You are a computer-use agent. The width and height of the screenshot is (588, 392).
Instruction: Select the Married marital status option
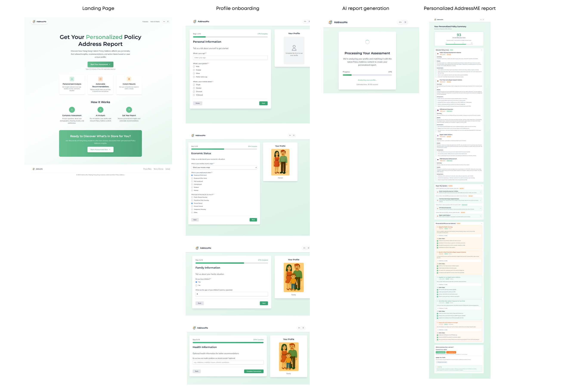pyautogui.click(x=194, y=88)
